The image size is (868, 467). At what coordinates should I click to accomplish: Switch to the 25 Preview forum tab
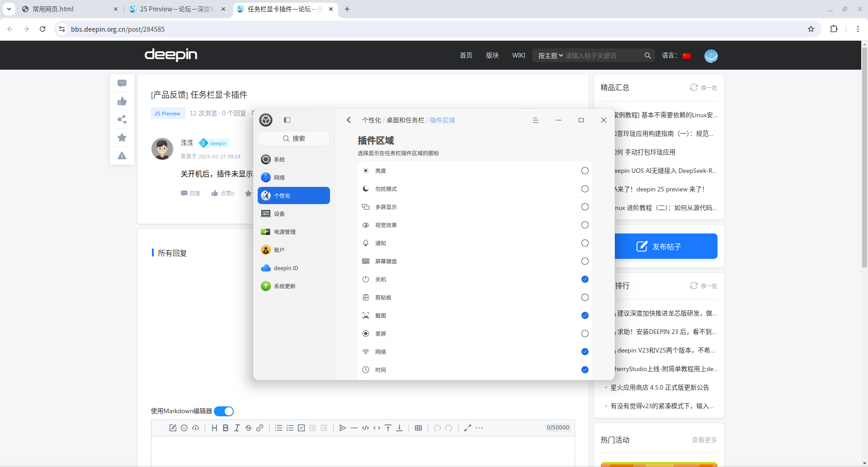pyautogui.click(x=177, y=9)
